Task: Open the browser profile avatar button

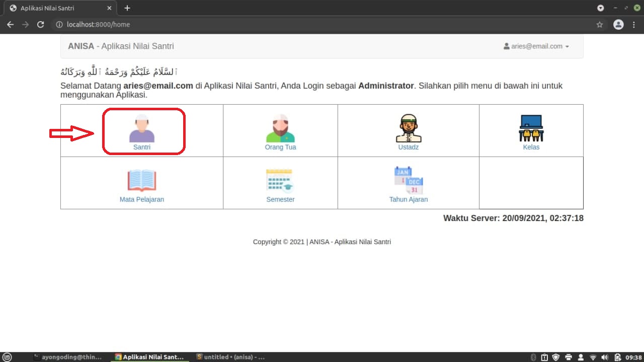Action: (618, 24)
